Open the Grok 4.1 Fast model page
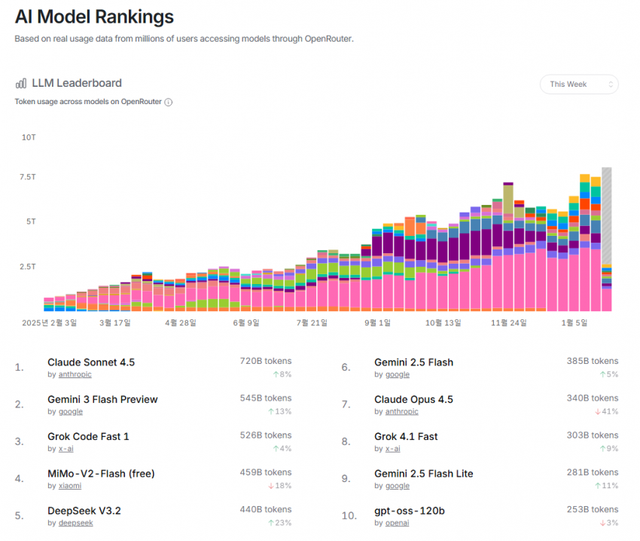This screenshot has height=541, width=640. point(405,436)
